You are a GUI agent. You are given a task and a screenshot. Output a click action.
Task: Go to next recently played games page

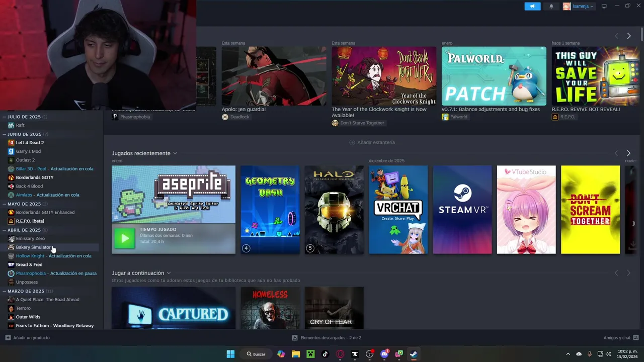click(628, 153)
